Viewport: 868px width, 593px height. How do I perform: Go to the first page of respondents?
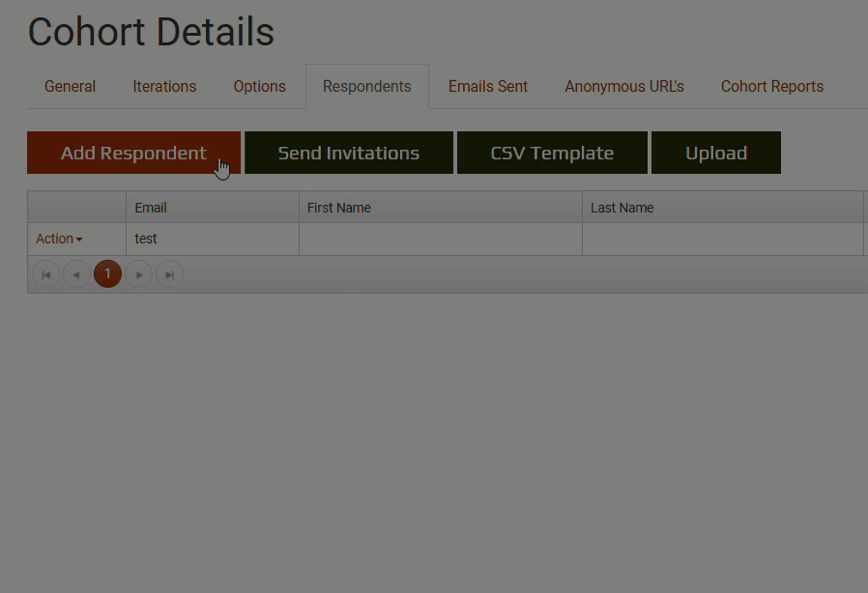(45, 275)
